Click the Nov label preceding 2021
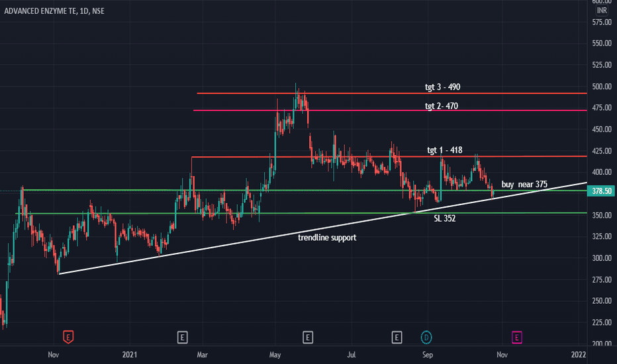Image resolution: width=617 pixels, height=364 pixels. pyautogui.click(x=54, y=355)
